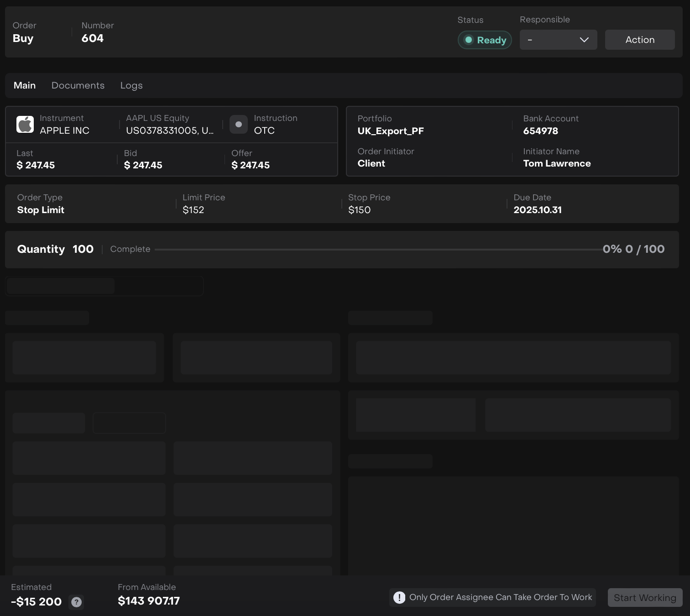Click the chevron arrow in Responsible field
Image resolution: width=690 pixels, height=616 pixels.
584,40
